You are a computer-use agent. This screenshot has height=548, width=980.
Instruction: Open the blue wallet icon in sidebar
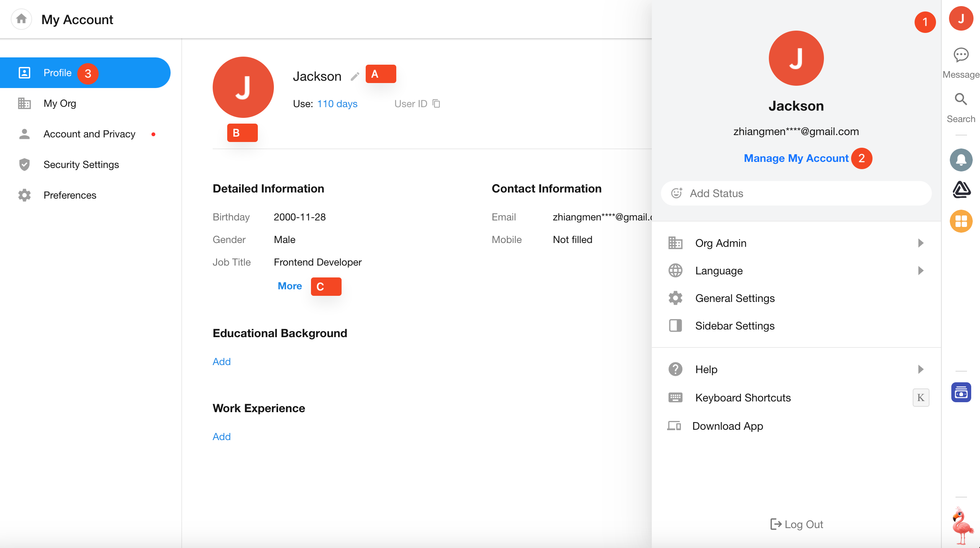click(x=960, y=392)
